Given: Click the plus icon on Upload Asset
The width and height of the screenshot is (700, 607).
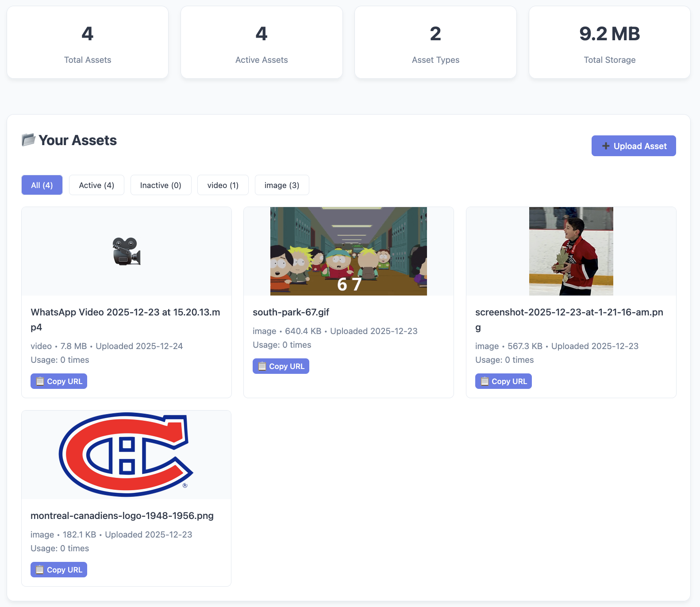Looking at the screenshot, I should tap(606, 146).
